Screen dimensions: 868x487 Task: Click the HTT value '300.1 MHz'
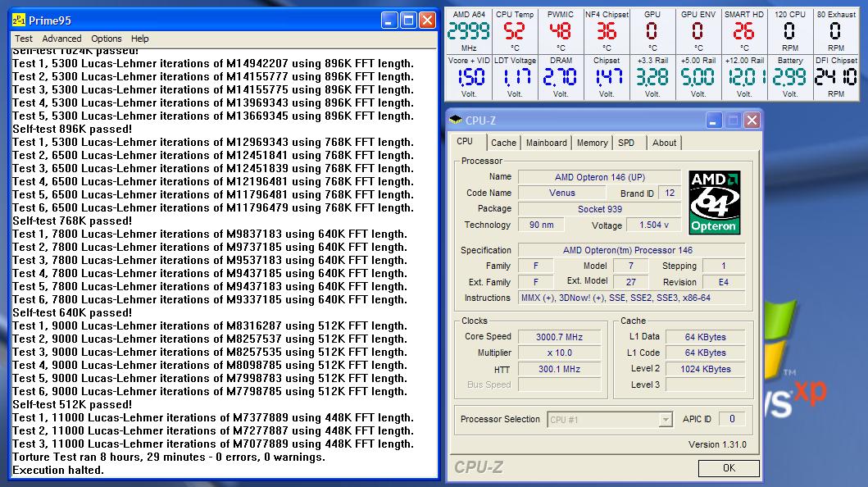pyautogui.click(x=559, y=369)
